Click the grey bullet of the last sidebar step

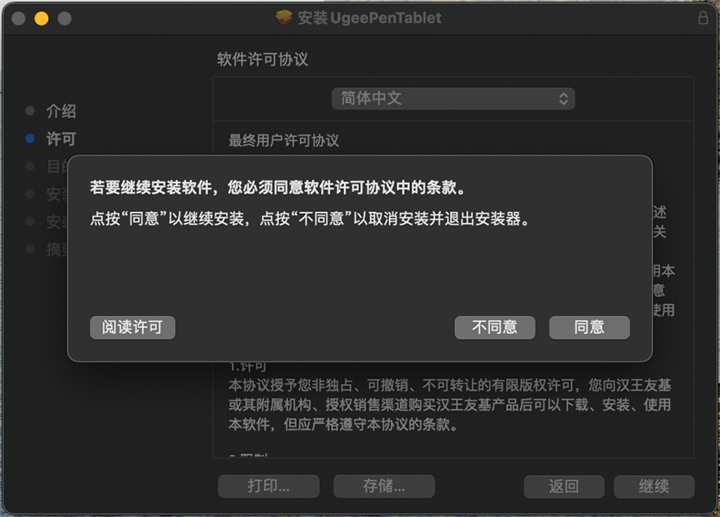pyautogui.click(x=30, y=249)
